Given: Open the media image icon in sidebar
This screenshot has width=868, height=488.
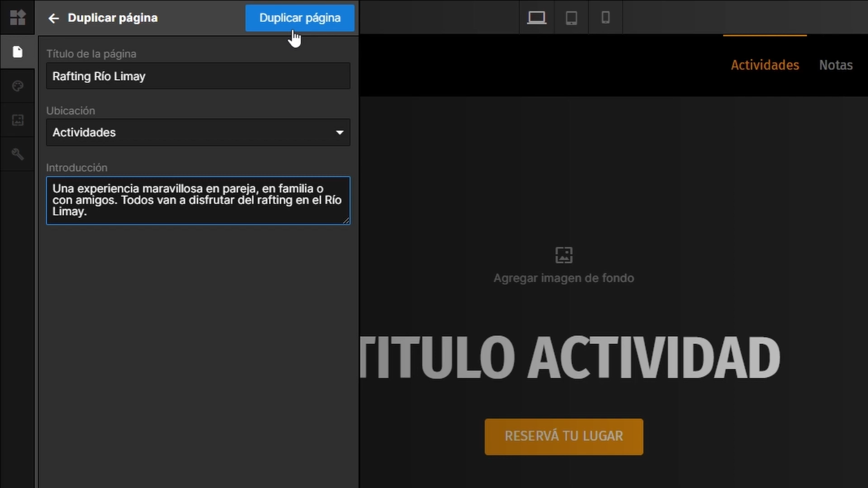Looking at the screenshot, I should point(18,120).
